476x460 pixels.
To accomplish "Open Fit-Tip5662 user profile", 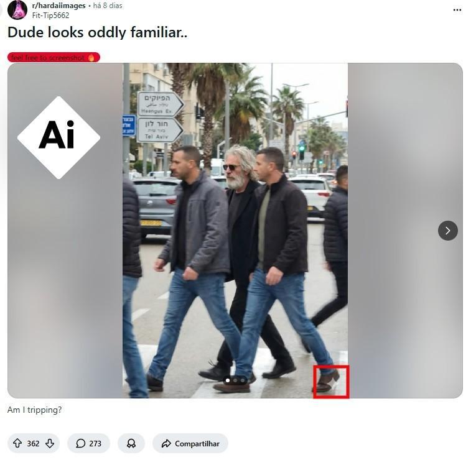I will [x=50, y=15].
